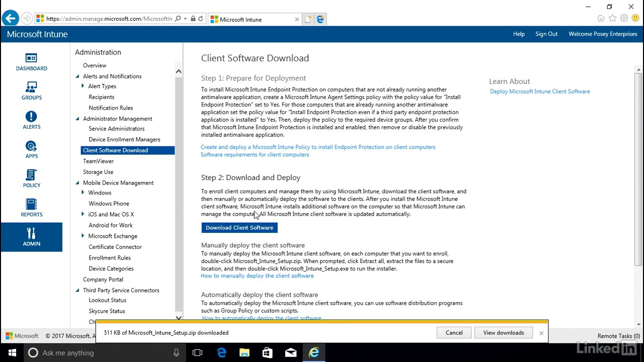Expand the Microsoft Exchange node
The height and width of the screenshot is (362, 644).
(83, 236)
